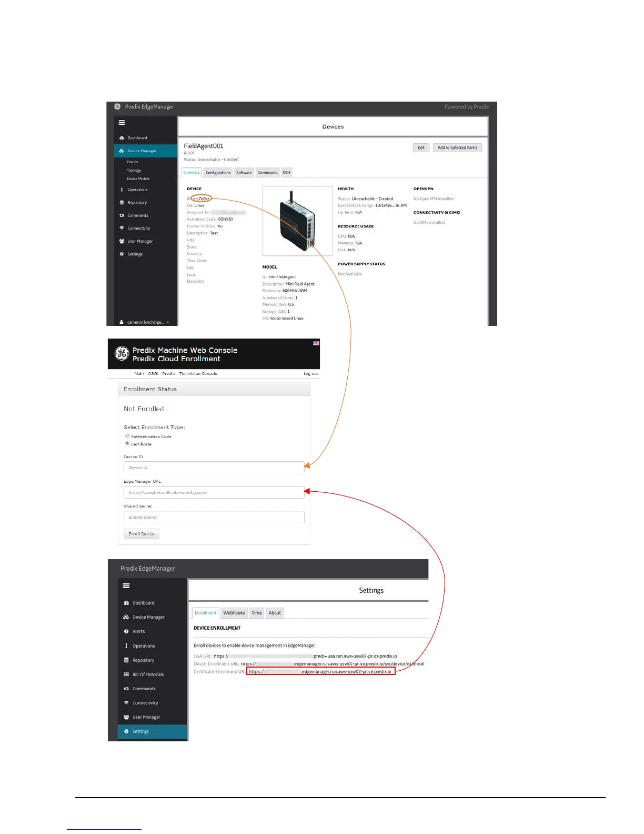Open the Summary tab for FieldAgent001
This screenshot has height=834, width=644.
(192, 172)
